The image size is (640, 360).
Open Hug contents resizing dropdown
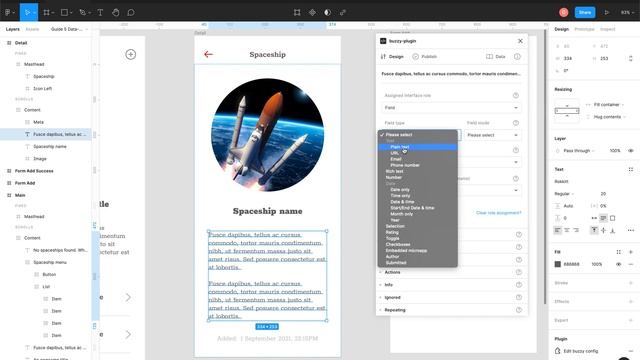point(606,117)
